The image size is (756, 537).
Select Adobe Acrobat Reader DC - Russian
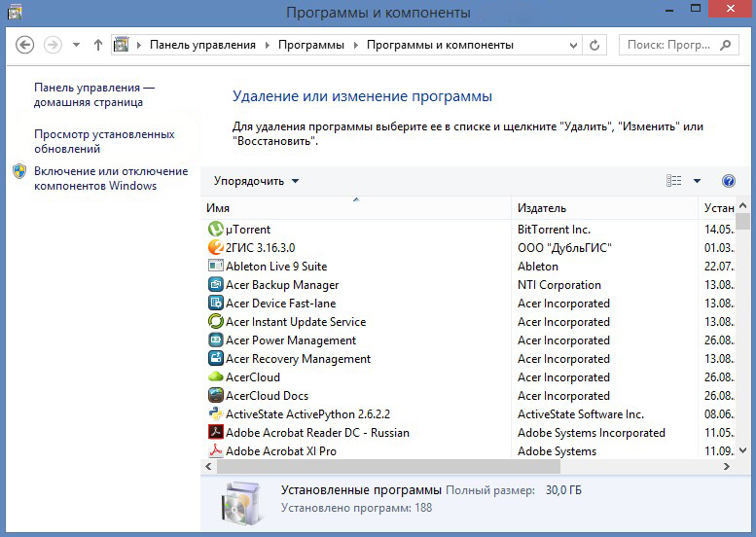tap(317, 432)
